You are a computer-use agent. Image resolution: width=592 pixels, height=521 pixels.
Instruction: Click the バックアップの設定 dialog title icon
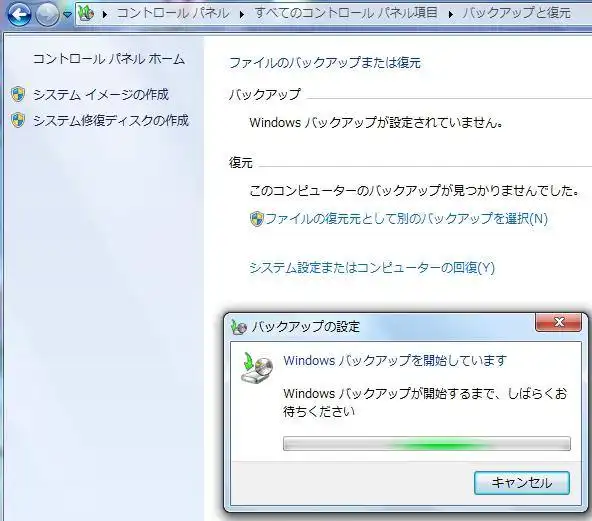coord(238,327)
